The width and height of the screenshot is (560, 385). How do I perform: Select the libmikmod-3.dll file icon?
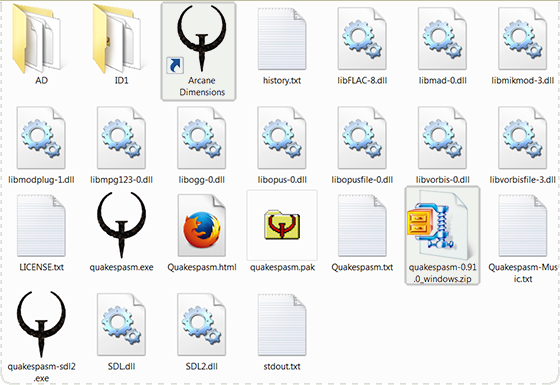point(522,39)
